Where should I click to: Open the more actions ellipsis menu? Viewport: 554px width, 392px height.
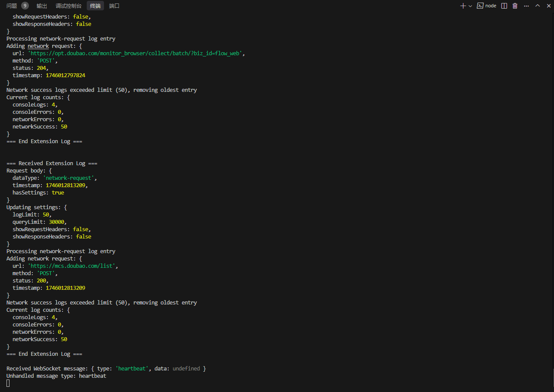click(x=526, y=6)
